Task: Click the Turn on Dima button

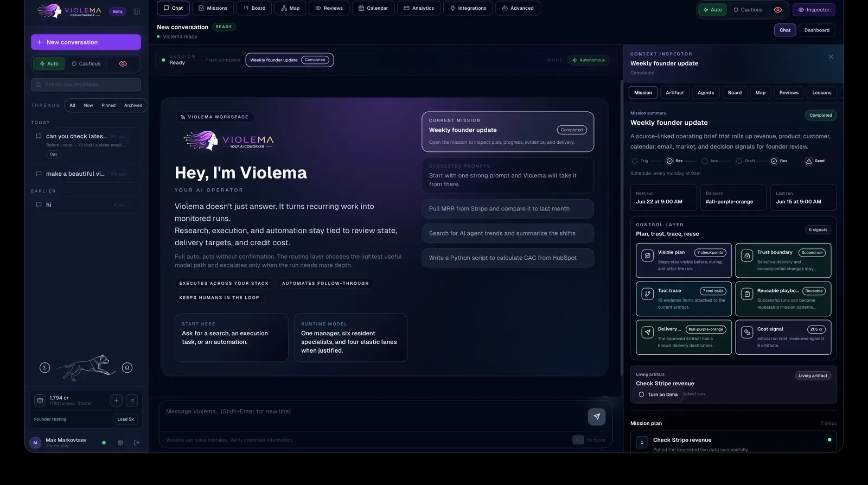Action: [658, 394]
